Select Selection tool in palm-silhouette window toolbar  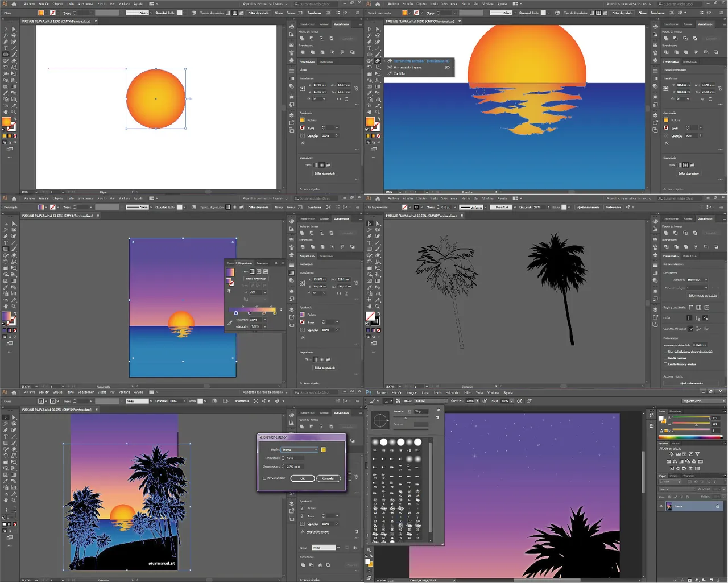click(x=370, y=224)
